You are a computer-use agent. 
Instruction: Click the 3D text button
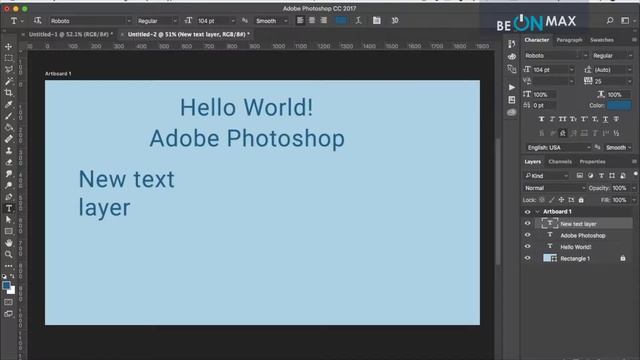(395, 20)
